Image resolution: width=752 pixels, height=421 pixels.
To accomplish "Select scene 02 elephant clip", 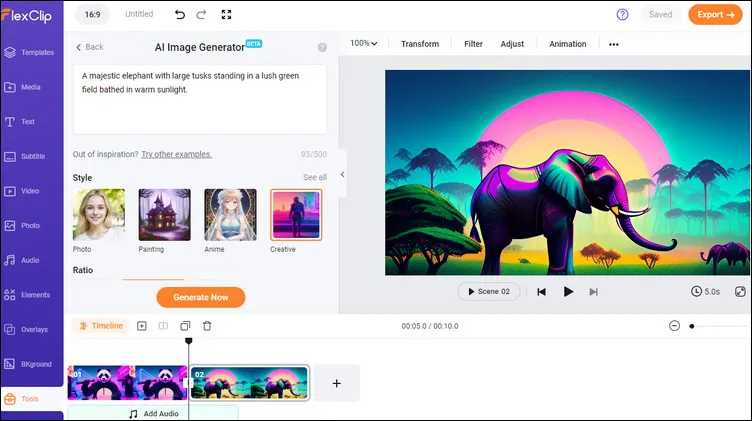I will (x=249, y=383).
